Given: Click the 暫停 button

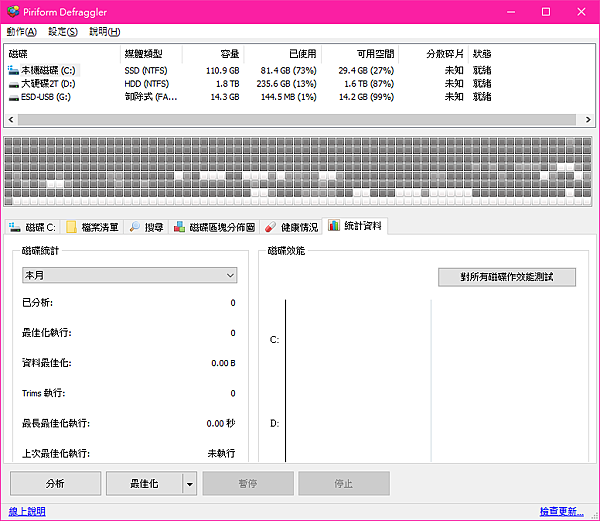Looking at the screenshot, I should tap(248, 484).
